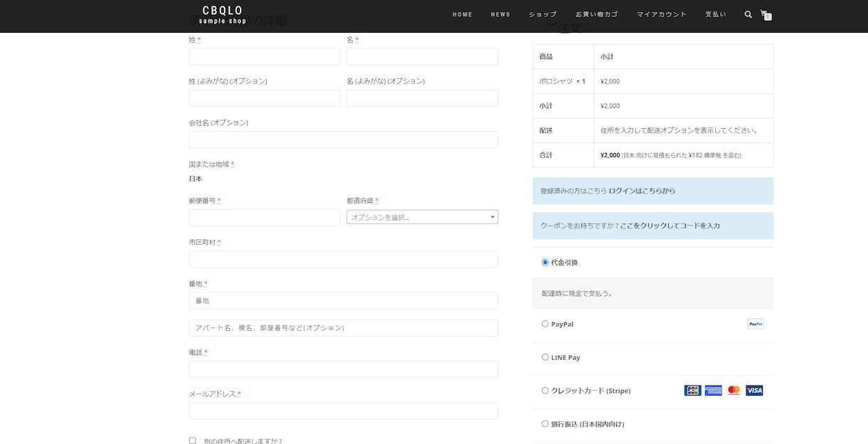Focus the 番地 input field
Viewport: 868px width, 444px height.
pos(344,301)
